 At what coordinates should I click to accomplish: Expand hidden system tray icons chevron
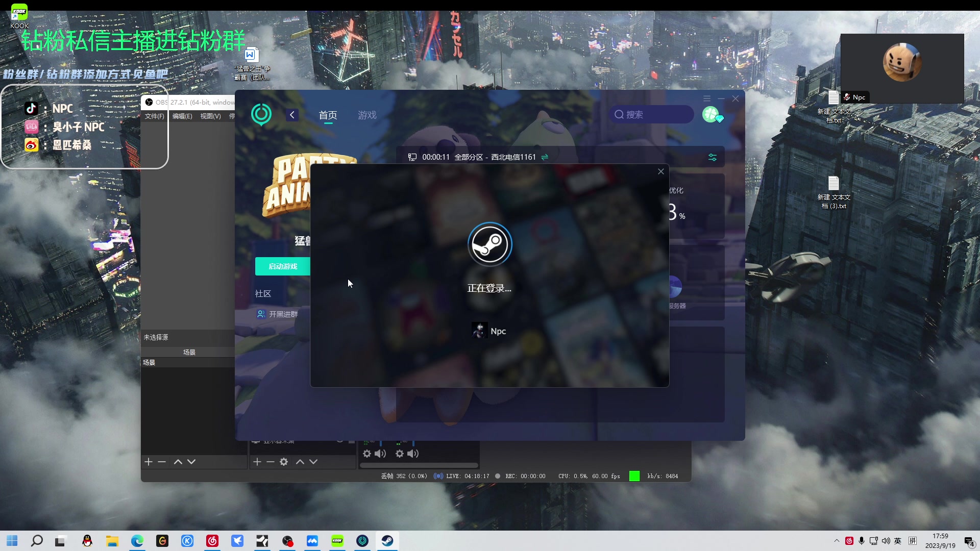pos(837,541)
